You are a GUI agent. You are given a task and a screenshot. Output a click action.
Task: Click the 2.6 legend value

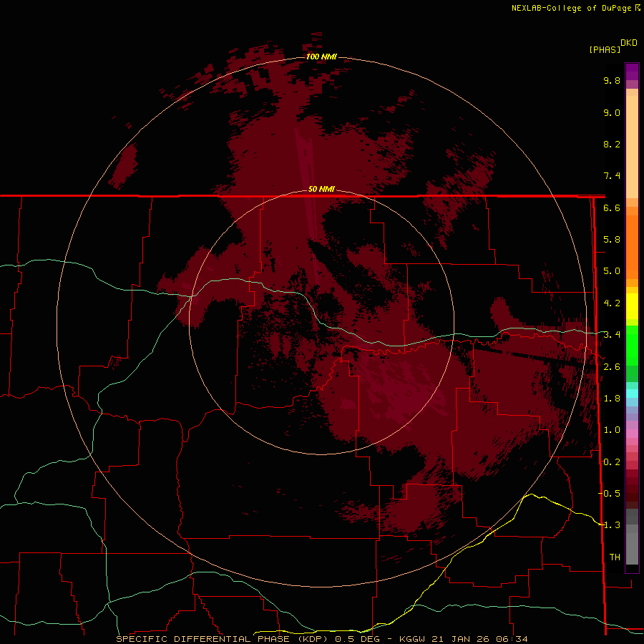(x=612, y=367)
